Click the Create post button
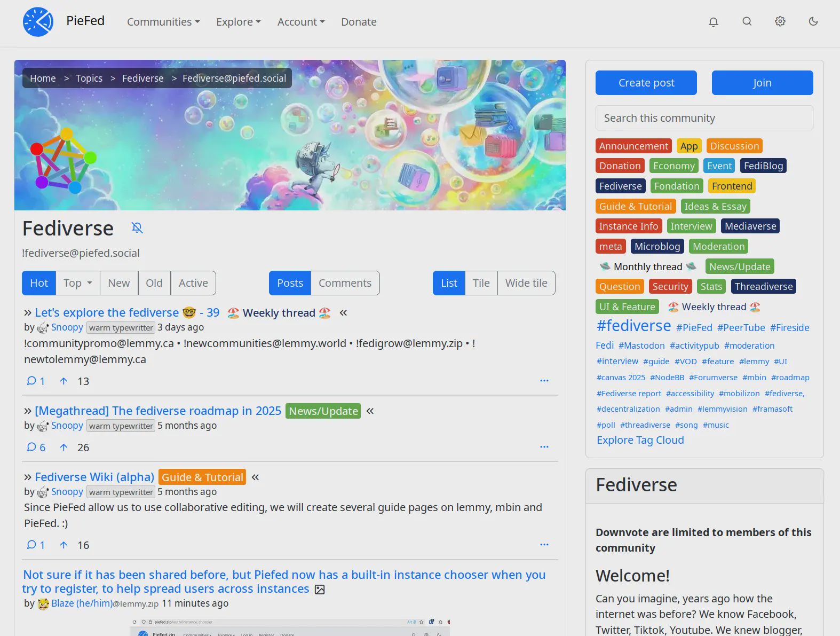Screen dimensions: 840x636 (646, 83)
